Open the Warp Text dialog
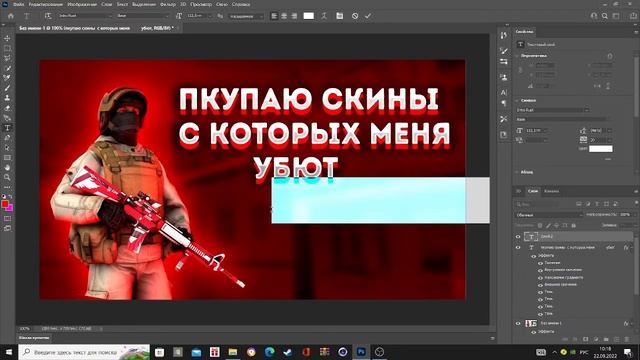Viewport: 640px width, 360px height. 324,16
